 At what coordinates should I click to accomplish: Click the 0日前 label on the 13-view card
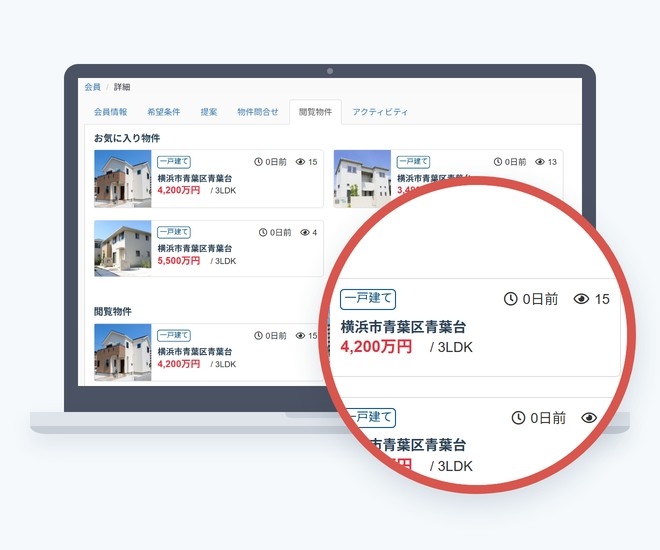(x=515, y=162)
